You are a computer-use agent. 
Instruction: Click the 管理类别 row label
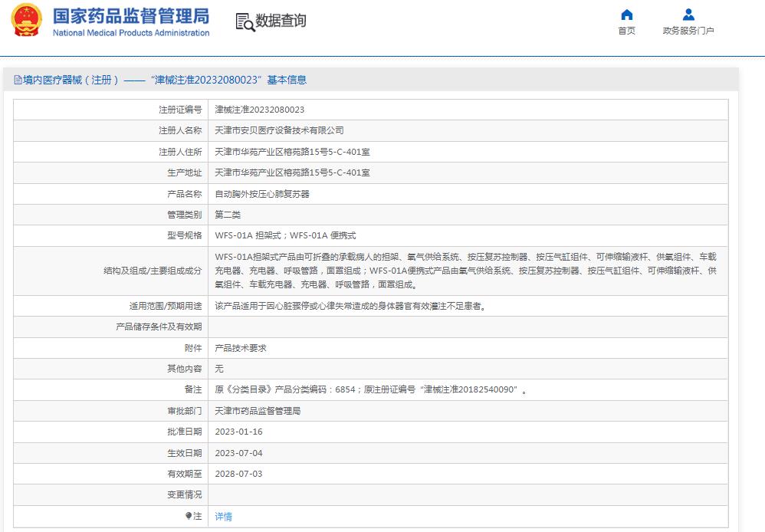point(185,215)
